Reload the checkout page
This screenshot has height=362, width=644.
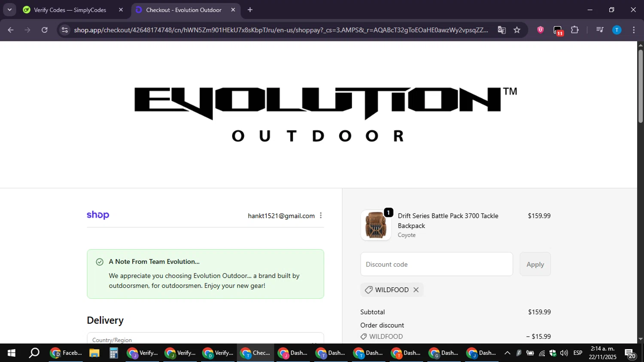tap(45, 30)
